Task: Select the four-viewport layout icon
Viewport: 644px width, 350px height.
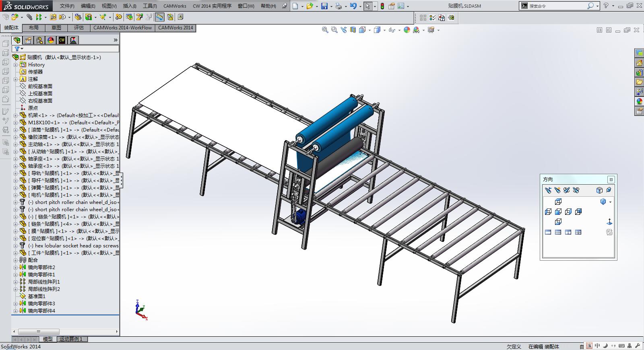Action: [578, 232]
